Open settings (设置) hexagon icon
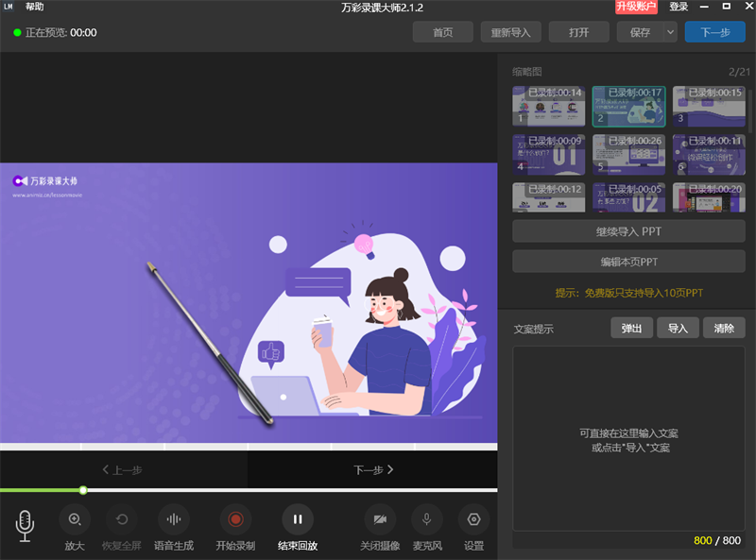Viewport: 756px width, 560px height. (x=473, y=519)
